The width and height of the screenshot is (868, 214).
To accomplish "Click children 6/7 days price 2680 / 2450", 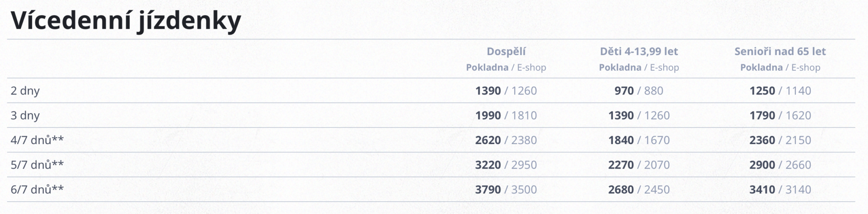I will click(639, 189).
